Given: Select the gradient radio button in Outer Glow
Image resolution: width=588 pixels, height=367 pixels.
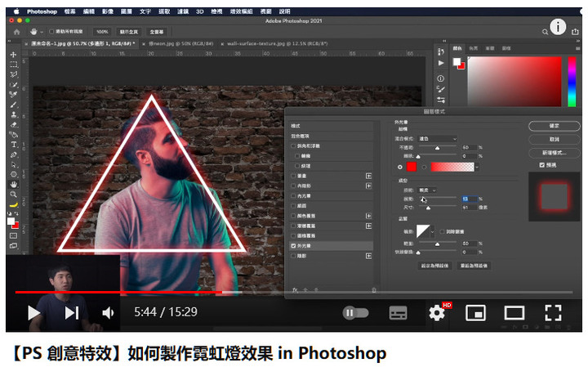Looking at the screenshot, I should 424,167.
